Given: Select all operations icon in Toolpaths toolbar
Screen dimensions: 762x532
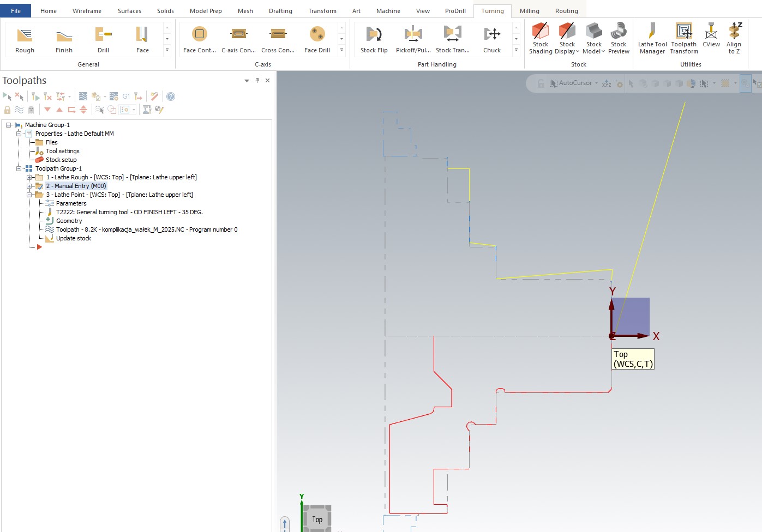Looking at the screenshot, I should [x=7, y=96].
